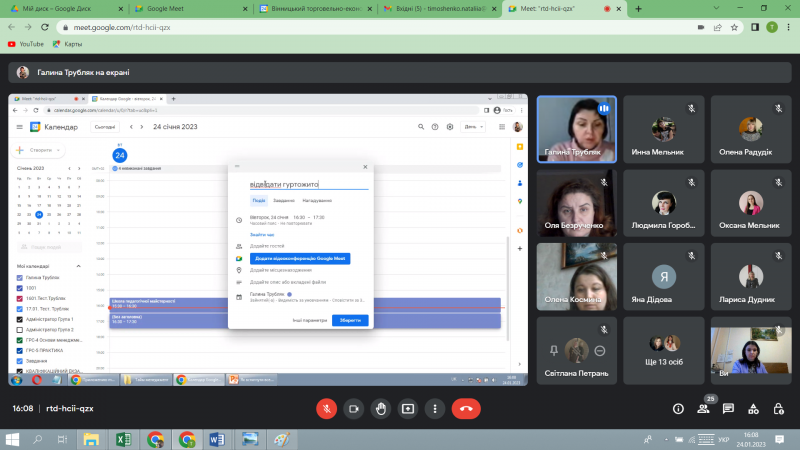Unmute the microphone in Meet controls
Image resolution: width=800 pixels, height=450 pixels.
pos(327,409)
